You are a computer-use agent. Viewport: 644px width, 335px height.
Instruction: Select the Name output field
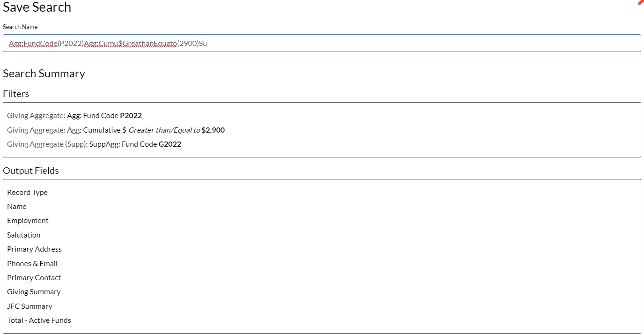point(17,207)
